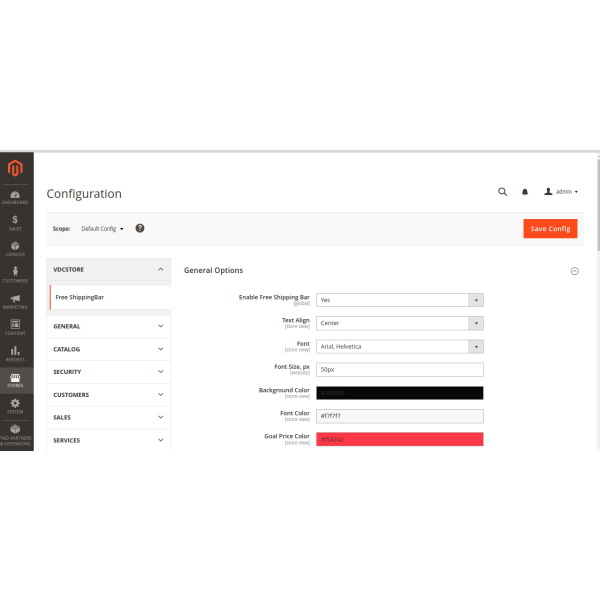Open the Text Align dropdown
This screenshot has height=600, width=600.
tap(400, 323)
